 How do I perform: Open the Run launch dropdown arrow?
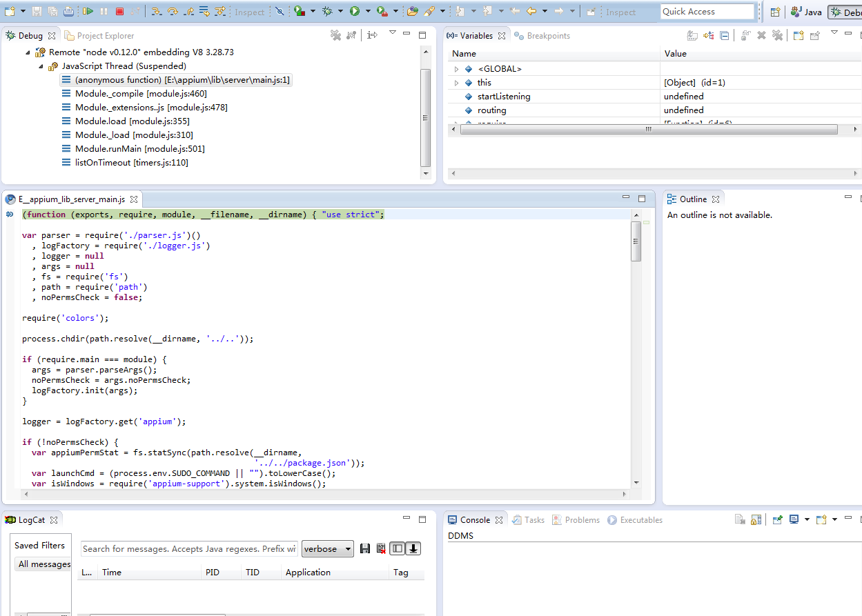tap(368, 12)
